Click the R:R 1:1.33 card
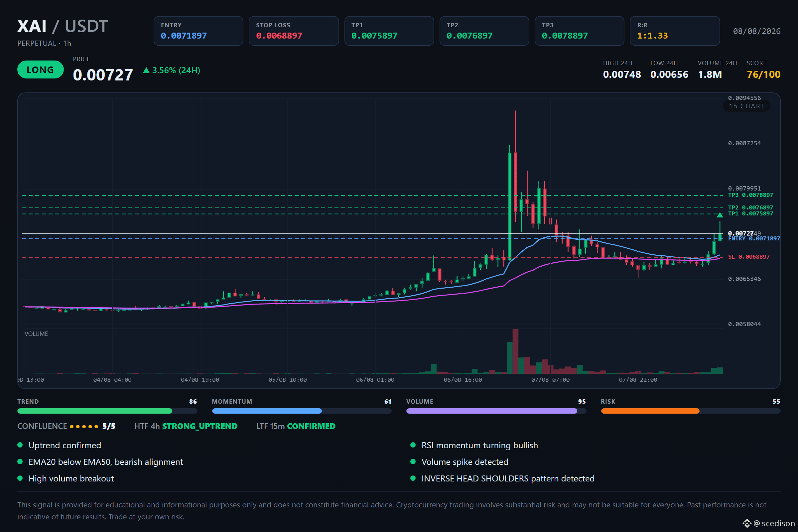 [675, 31]
